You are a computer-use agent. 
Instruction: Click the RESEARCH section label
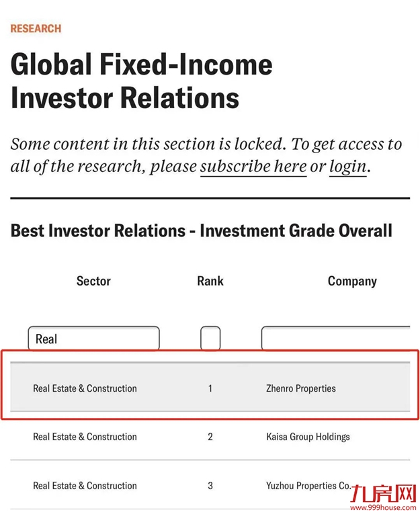pyautogui.click(x=36, y=29)
